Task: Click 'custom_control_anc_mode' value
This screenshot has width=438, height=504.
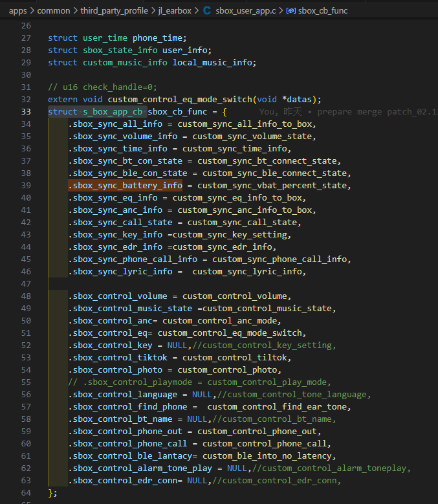Action: tap(220, 321)
